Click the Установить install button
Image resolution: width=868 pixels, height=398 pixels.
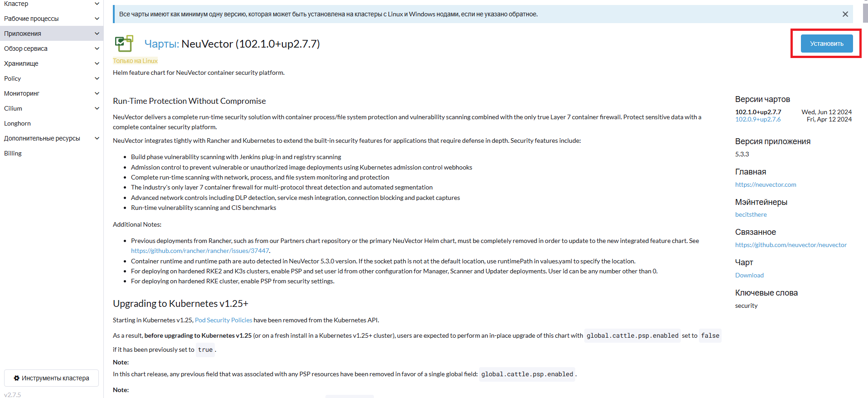(x=826, y=44)
